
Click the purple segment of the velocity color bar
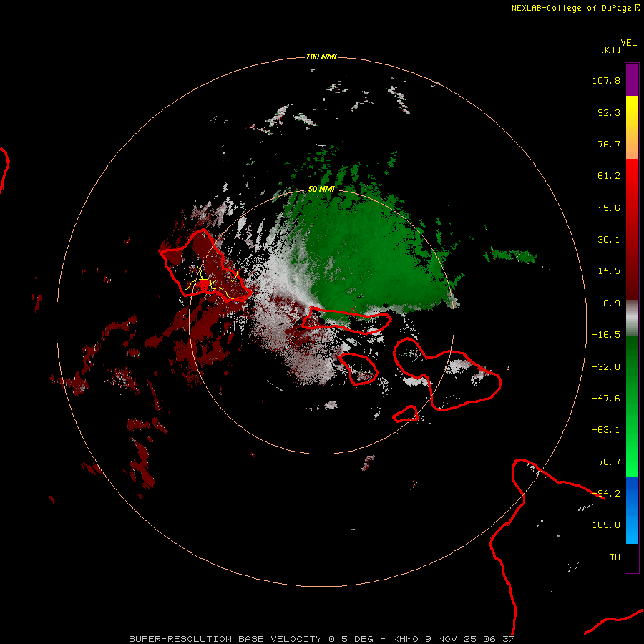click(x=632, y=79)
